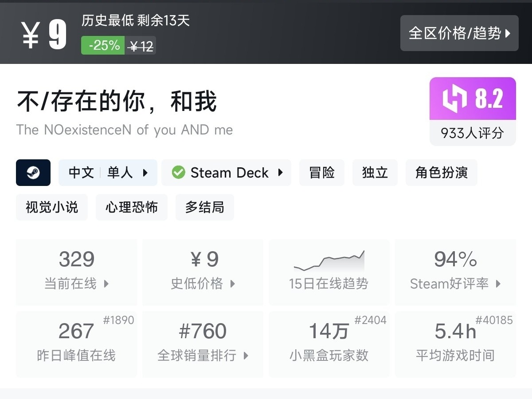This screenshot has width=532, height=399.
Task: Click the Steam platform logo icon
Action: (33, 173)
